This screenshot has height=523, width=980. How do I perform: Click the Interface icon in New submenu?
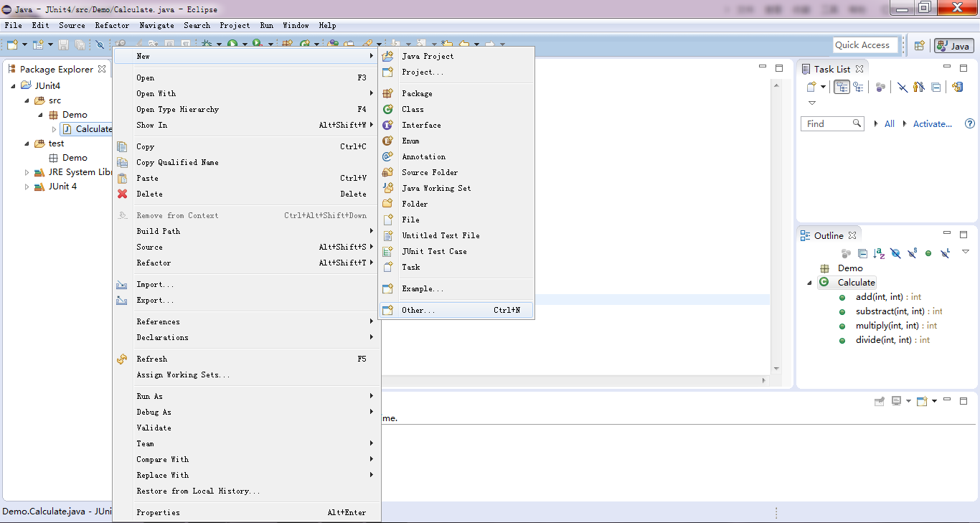(387, 125)
